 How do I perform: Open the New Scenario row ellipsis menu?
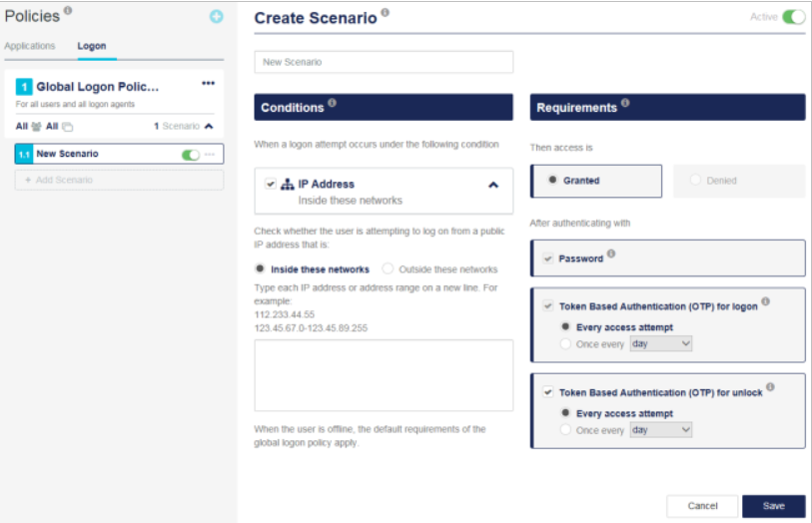click(x=210, y=155)
